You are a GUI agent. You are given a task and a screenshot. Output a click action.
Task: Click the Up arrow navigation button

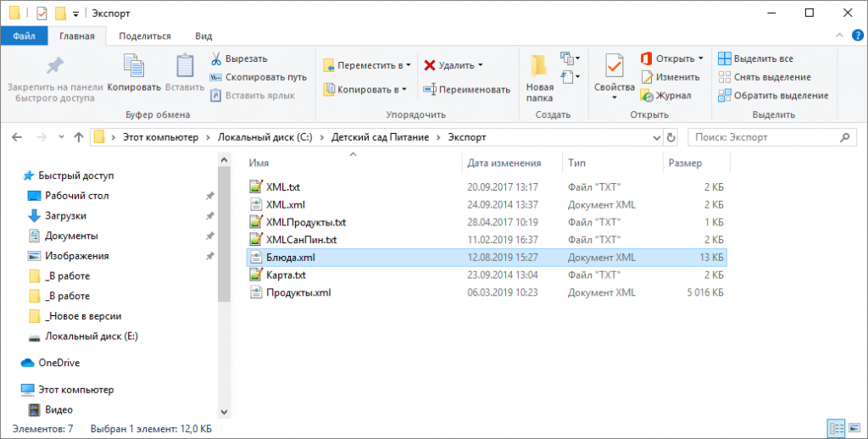(79, 136)
